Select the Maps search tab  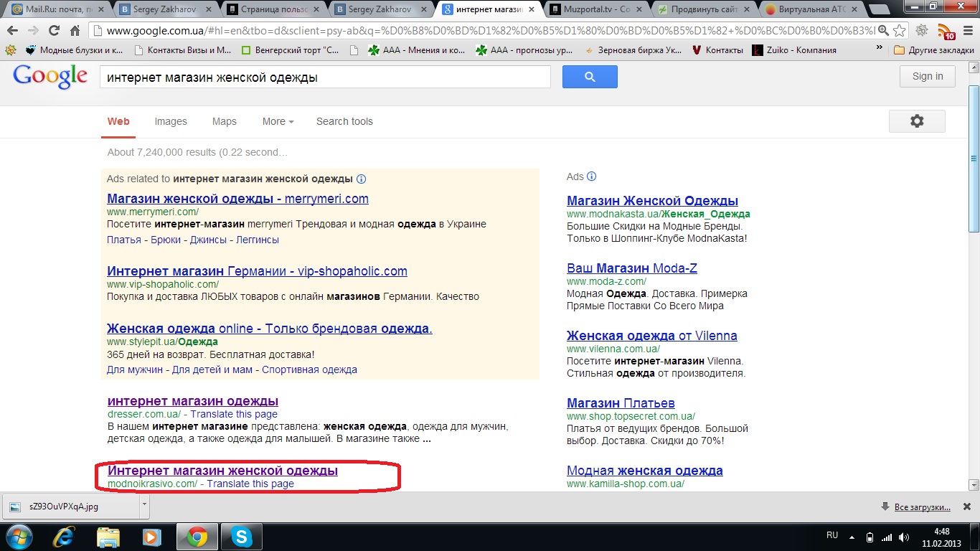point(224,121)
